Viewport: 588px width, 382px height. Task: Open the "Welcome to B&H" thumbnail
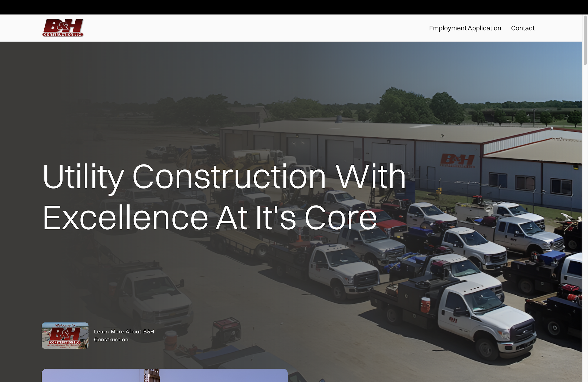tap(65, 336)
